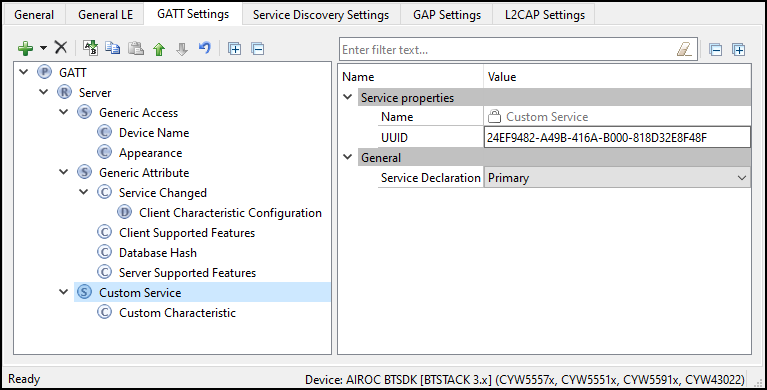Open the GAP Settings tab
This screenshot has height=390, width=767.
click(447, 15)
